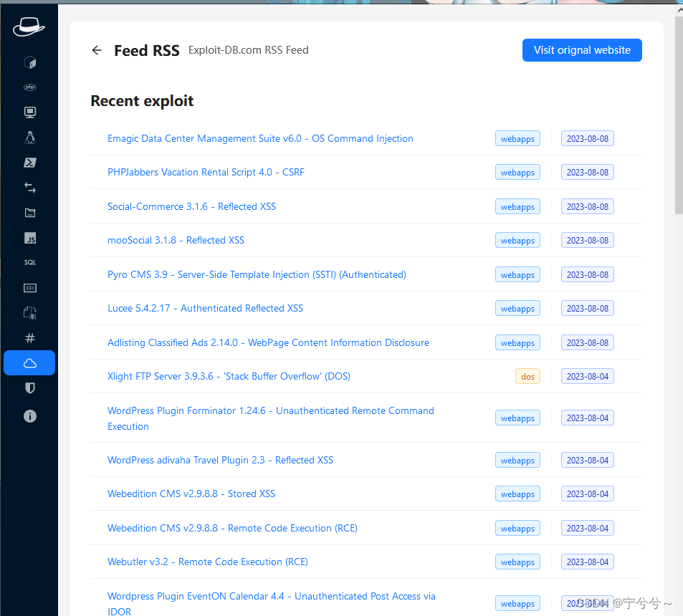The image size is (683, 616).
Task: Click the Exploit-DB.com RSS Feed subtitle
Action: 248,50
